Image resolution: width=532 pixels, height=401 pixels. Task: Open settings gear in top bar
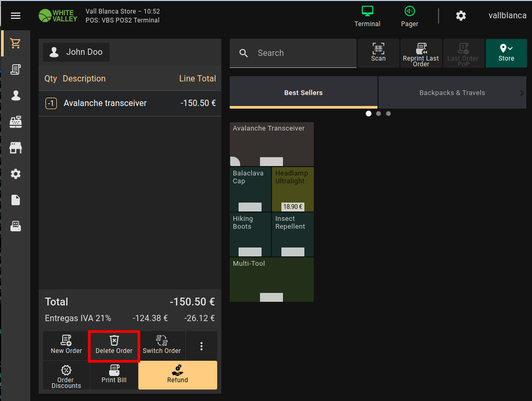click(460, 16)
